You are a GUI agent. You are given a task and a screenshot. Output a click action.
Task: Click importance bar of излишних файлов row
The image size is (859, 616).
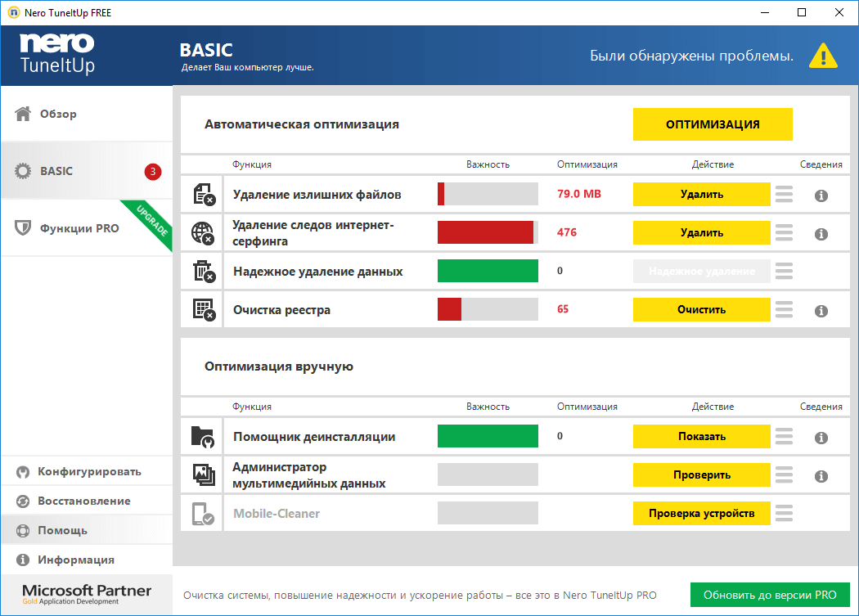(x=488, y=194)
